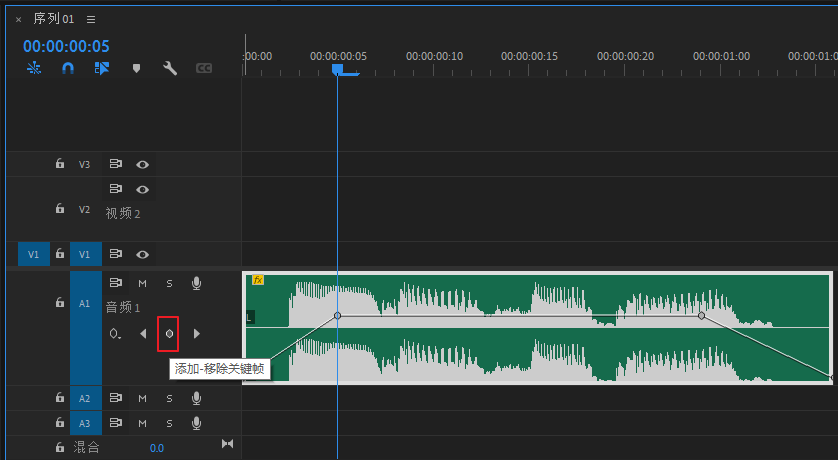Toggle nest sequence insert icon
Viewport: 838px width, 460px height.
pos(34,69)
